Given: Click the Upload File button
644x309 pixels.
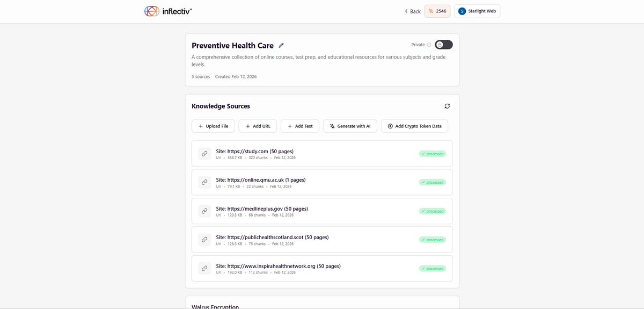Looking at the screenshot, I should point(213,126).
